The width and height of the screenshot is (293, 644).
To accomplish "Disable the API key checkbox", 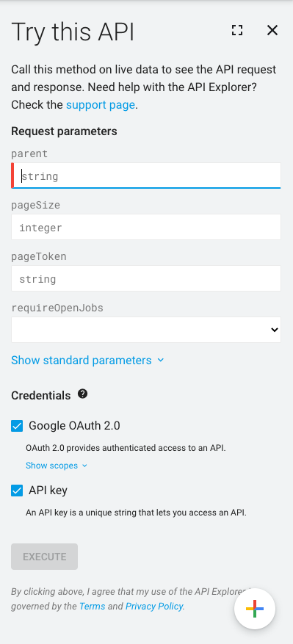I will [x=17, y=491].
